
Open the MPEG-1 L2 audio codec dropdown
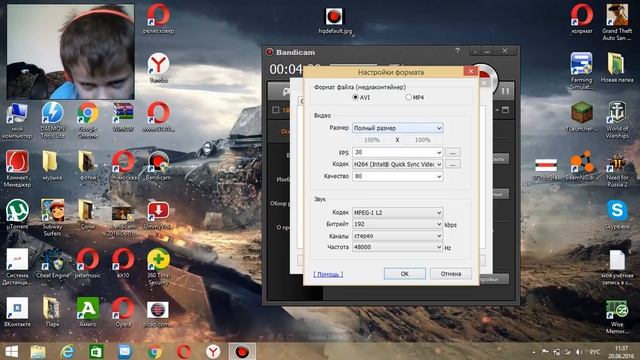point(398,213)
